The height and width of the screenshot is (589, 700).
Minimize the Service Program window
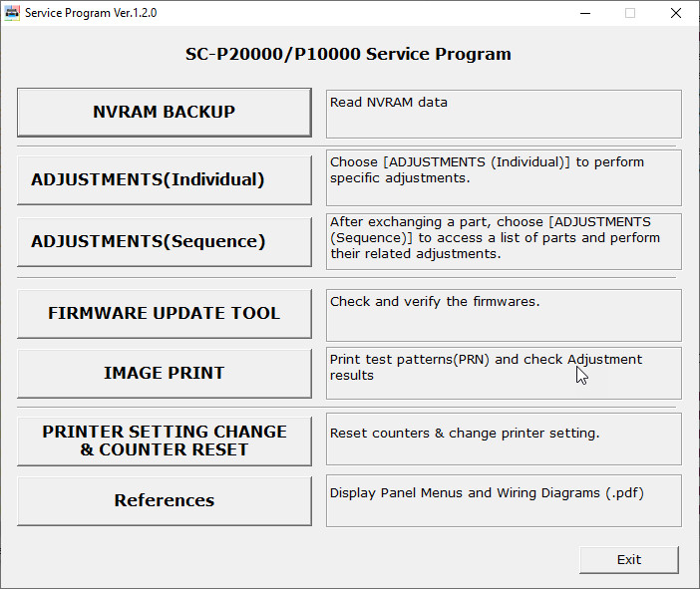coord(585,13)
